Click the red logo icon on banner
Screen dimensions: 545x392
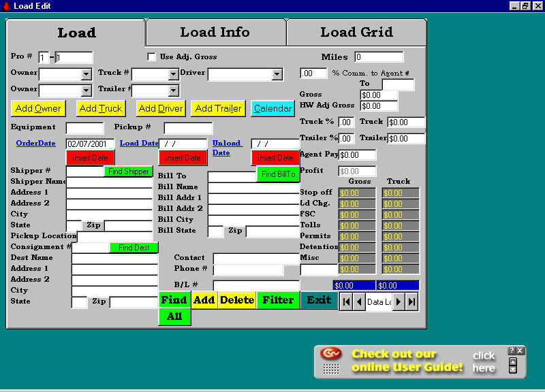point(331,353)
